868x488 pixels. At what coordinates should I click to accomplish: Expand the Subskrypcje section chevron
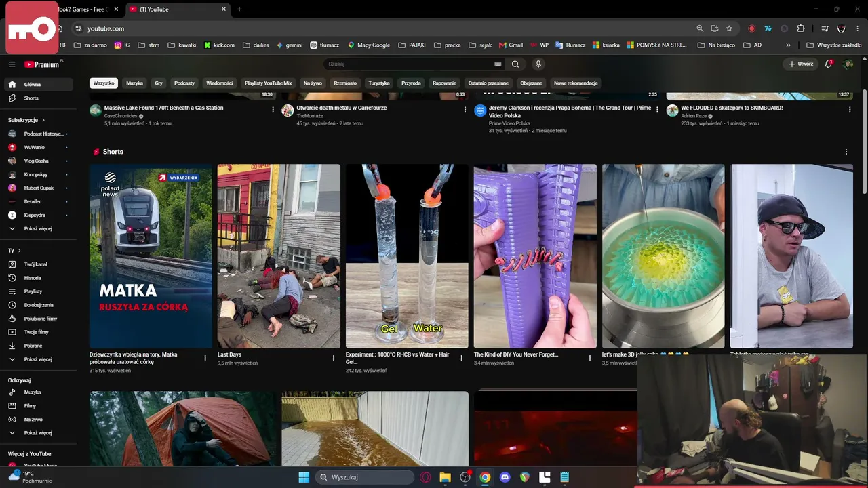click(x=43, y=120)
